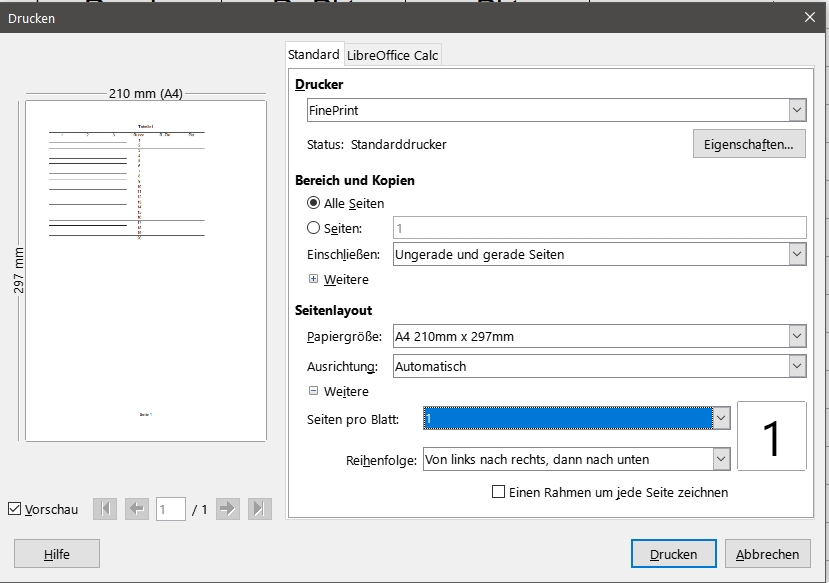This screenshot has height=583, width=829.
Task: Close the Drucken dialog
Action: click(x=809, y=17)
